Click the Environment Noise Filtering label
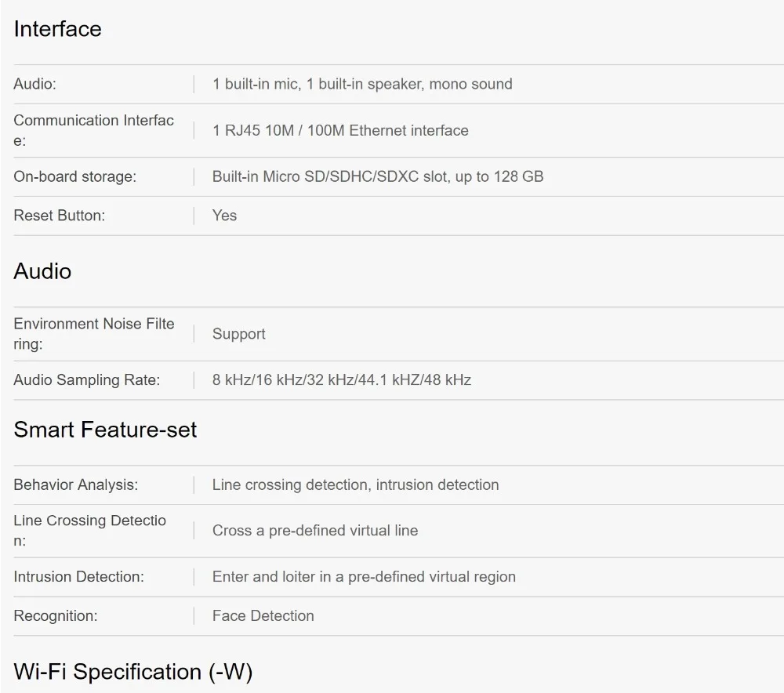 93,333
